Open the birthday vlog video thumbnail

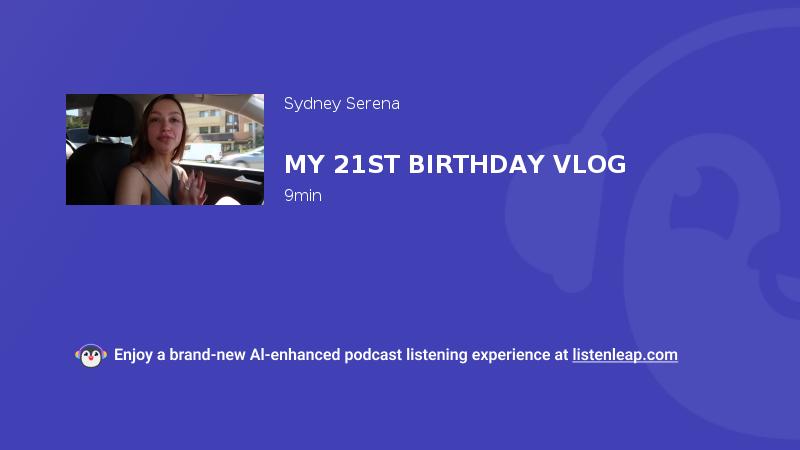165,149
